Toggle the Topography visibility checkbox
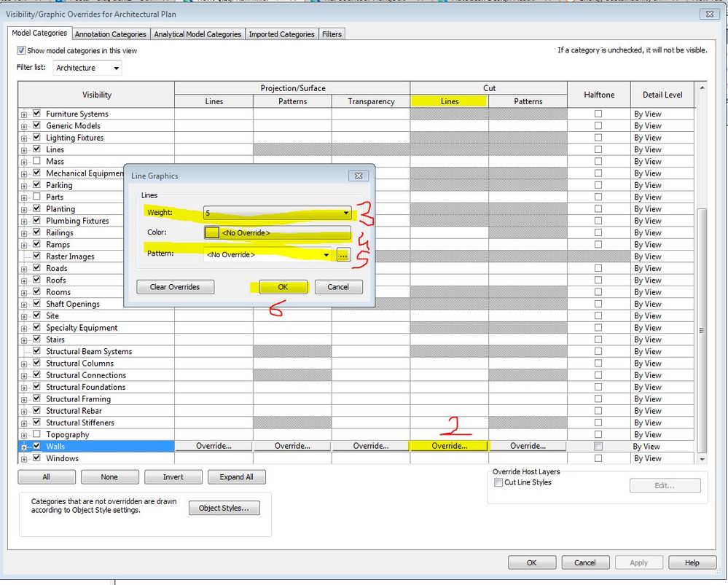The height and width of the screenshot is (585, 728). pyautogui.click(x=36, y=433)
